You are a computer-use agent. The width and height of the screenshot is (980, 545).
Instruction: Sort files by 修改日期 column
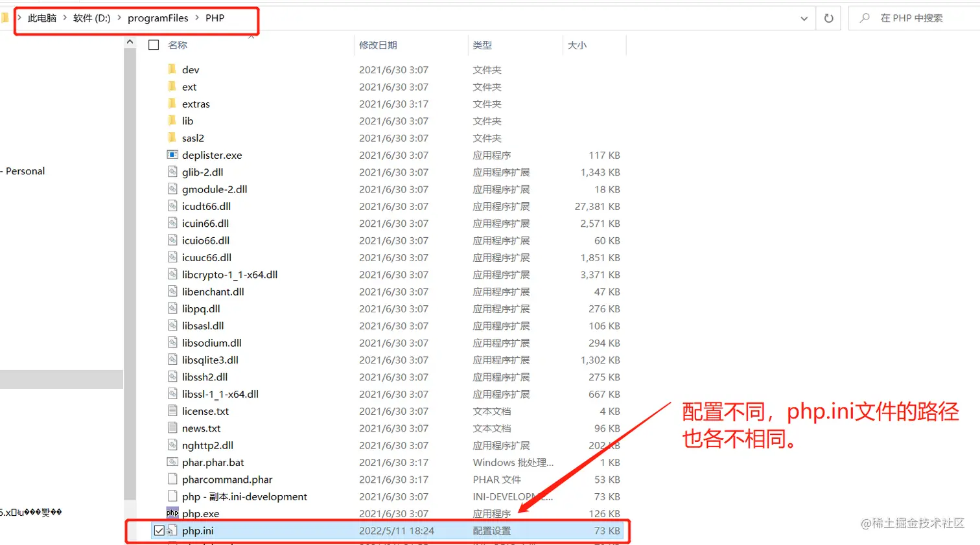point(378,45)
